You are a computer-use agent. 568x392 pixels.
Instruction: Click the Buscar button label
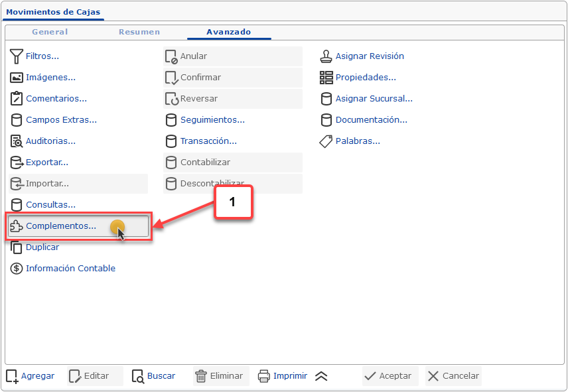click(x=161, y=376)
